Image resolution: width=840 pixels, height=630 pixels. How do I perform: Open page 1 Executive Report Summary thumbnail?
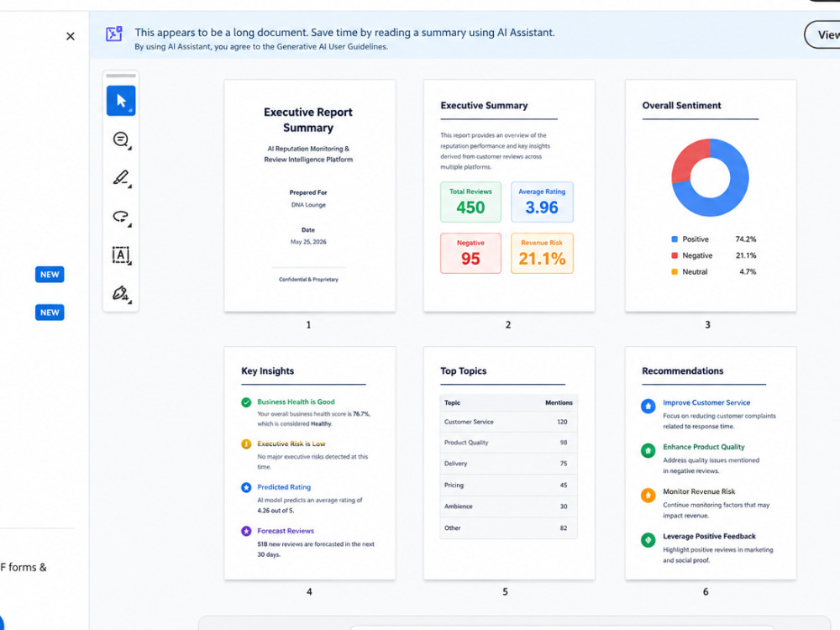click(x=310, y=196)
